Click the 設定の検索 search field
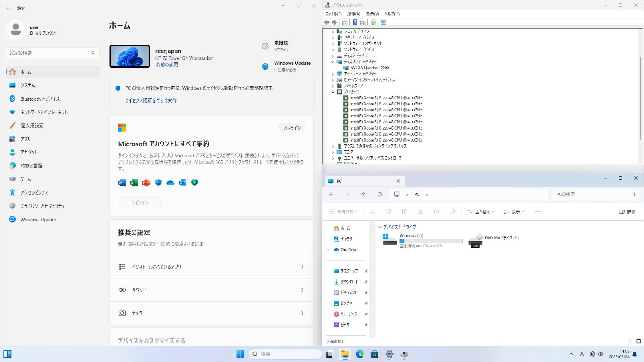This screenshot has width=644, height=362. [53, 53]
